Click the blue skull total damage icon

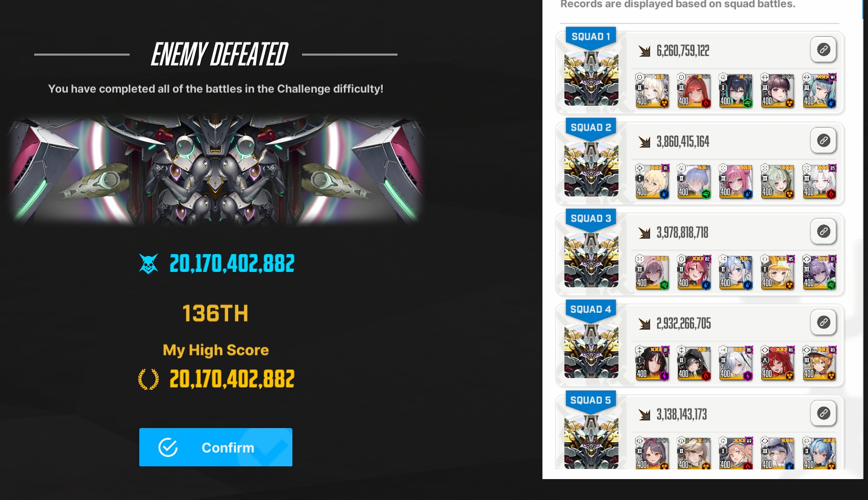(x=148, y=264)
